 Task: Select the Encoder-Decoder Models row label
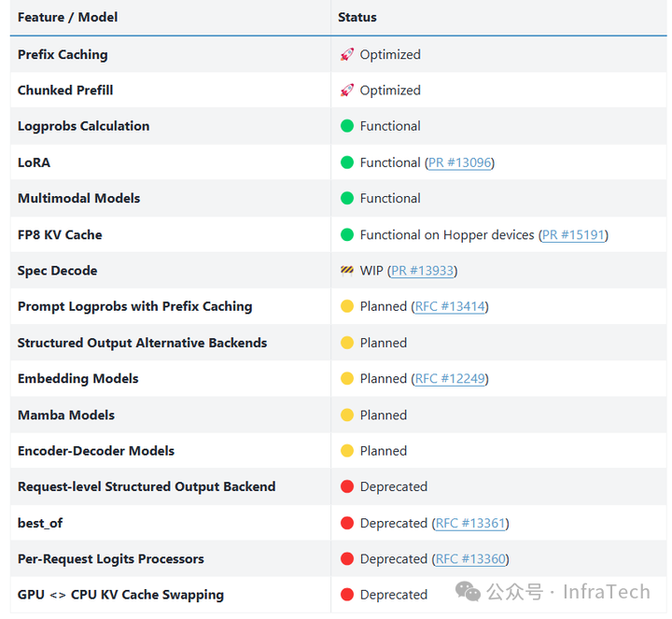point(96,451)
